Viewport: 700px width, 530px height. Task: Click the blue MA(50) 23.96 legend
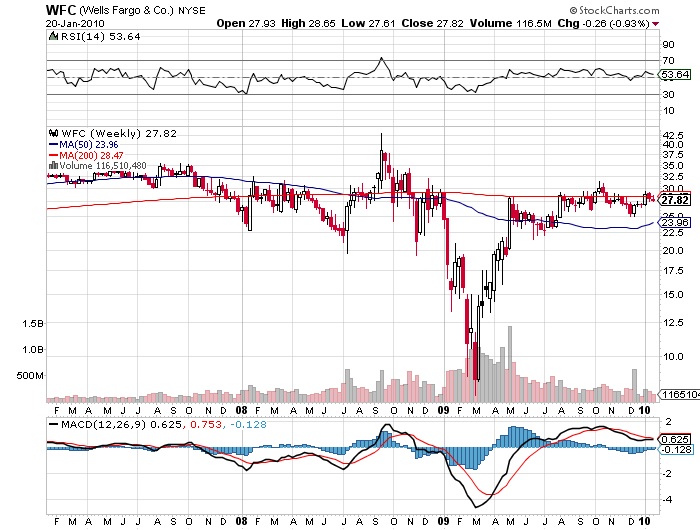click(x=83, y=145)
